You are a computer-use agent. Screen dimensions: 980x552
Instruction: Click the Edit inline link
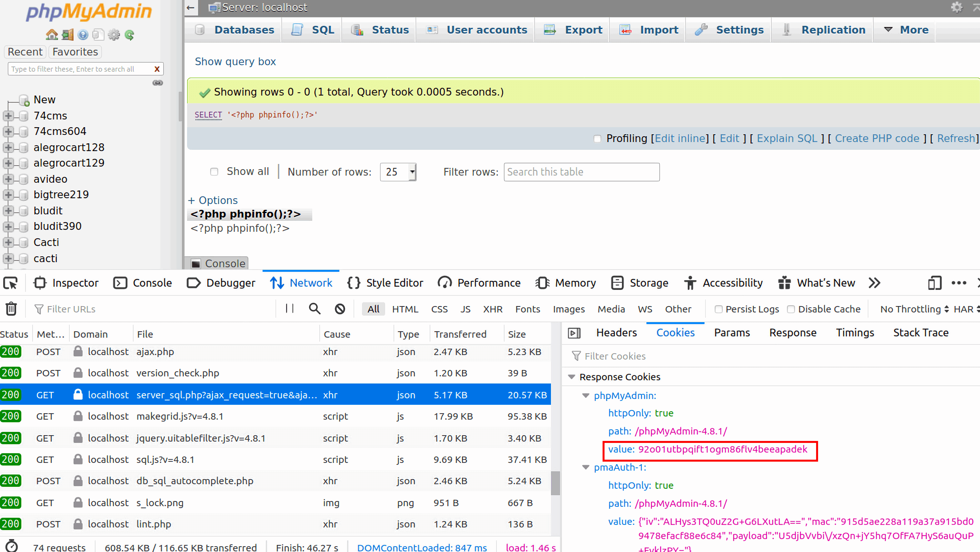(x=680, y=138)
